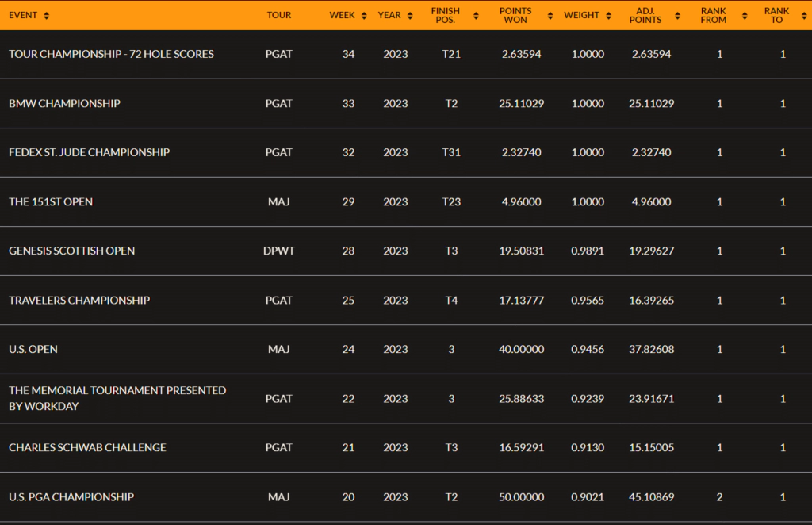Select points won value 25.11029

(521, 103)
